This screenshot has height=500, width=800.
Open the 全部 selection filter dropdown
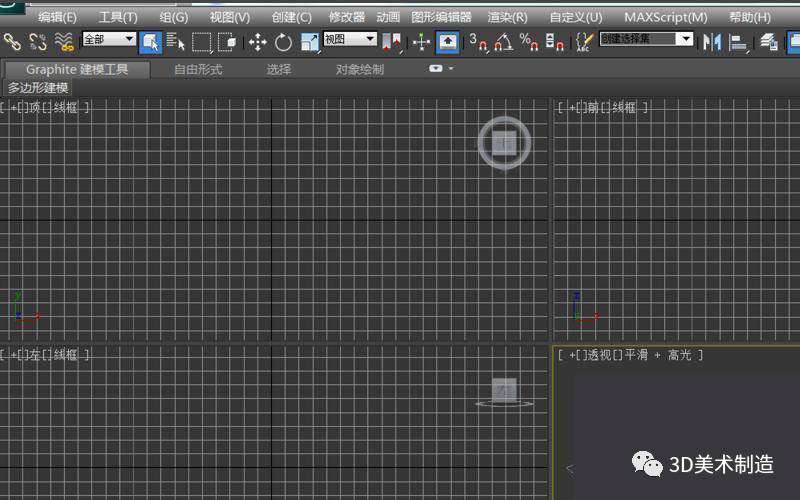109,39
